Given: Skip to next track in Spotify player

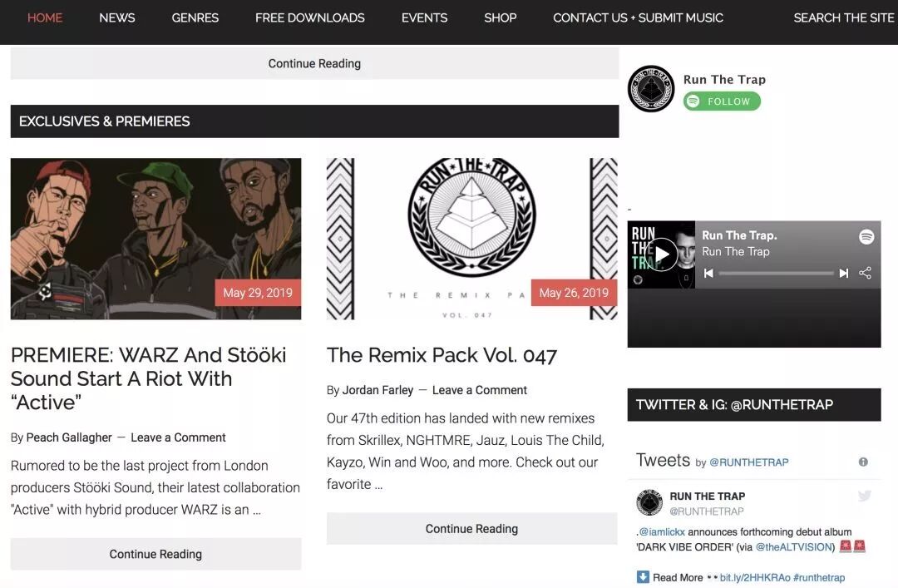Looking at the screenshot, I should click(x=844, y=274).
